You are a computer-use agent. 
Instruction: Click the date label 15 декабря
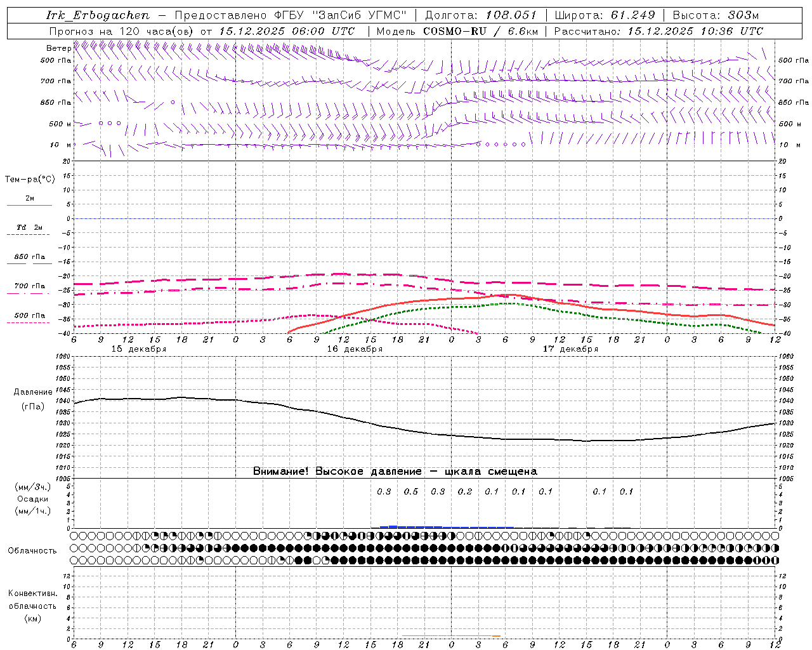pyautogui.click(x=139, y=349)
